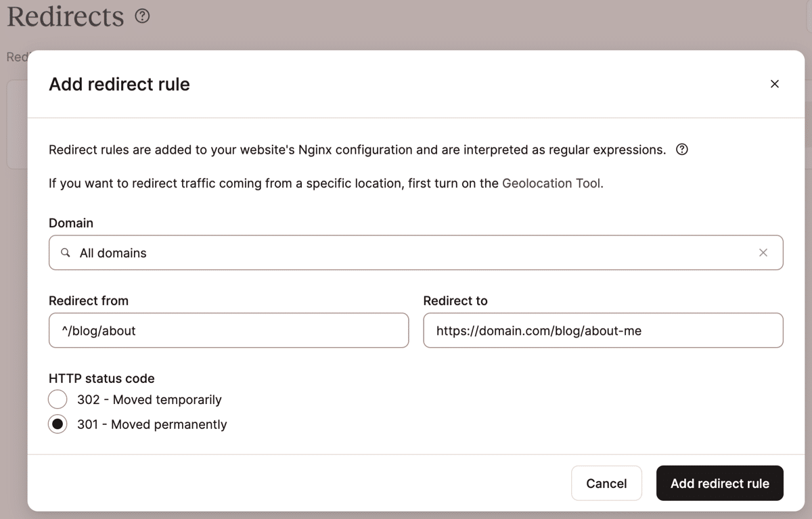
Task: Select 302 - Moved temporarily option
Action: click(58, 399)
